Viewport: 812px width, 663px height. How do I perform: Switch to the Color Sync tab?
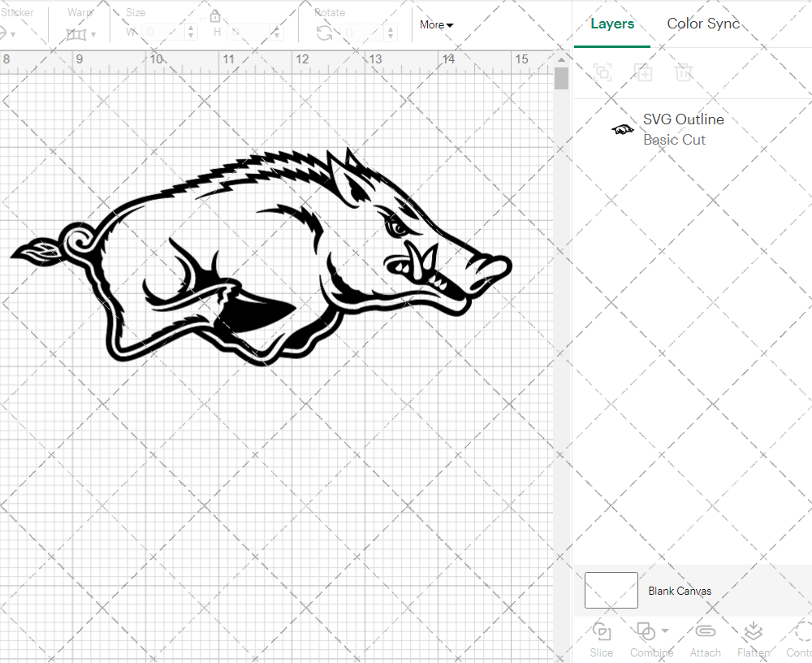point(703,24)
